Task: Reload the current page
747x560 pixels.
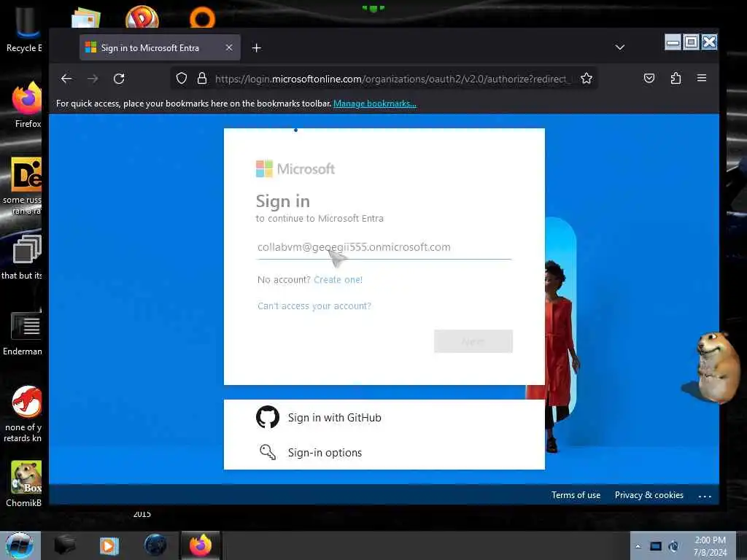Action: (119, 79)
